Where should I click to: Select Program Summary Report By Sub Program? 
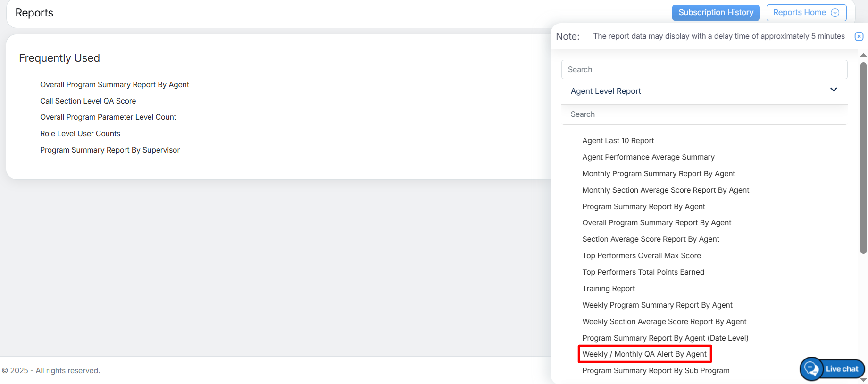(656, 371)
